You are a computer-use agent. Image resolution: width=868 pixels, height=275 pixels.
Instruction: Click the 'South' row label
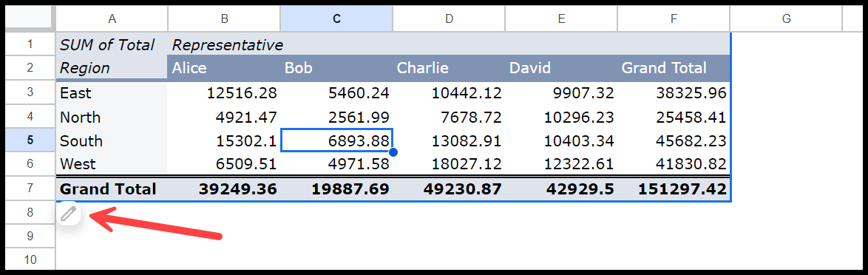[112, 140]
